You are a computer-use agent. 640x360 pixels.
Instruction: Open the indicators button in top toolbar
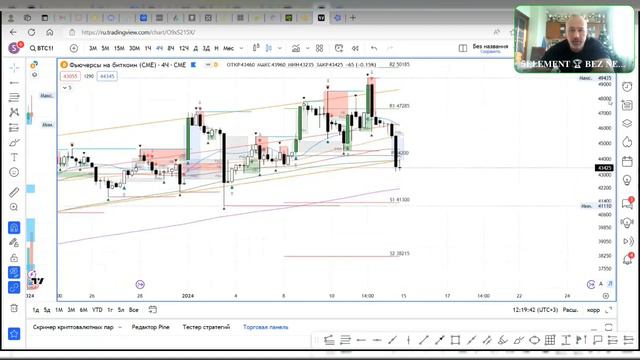coord(296,48)
